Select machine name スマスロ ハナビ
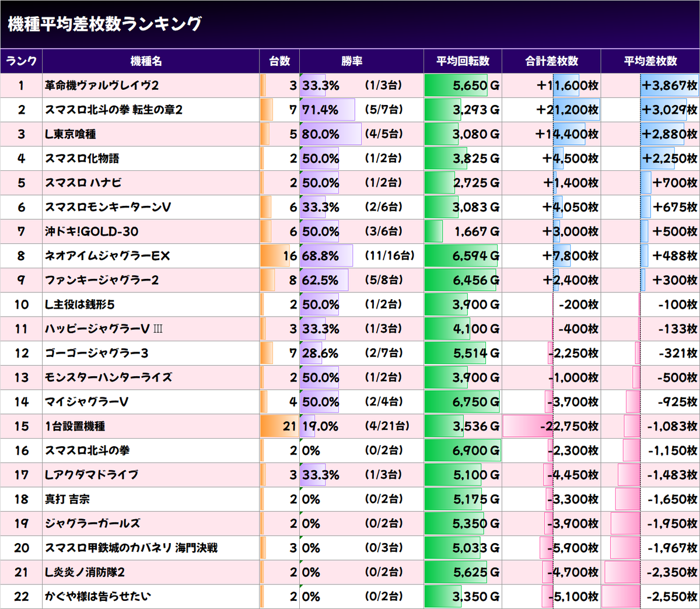 (83, 183)
